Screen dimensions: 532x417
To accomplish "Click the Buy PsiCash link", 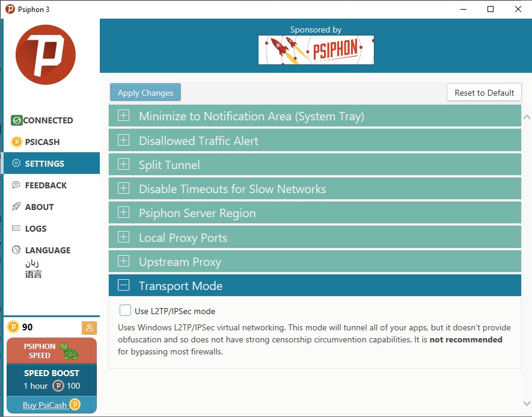I will click(44, 405).
